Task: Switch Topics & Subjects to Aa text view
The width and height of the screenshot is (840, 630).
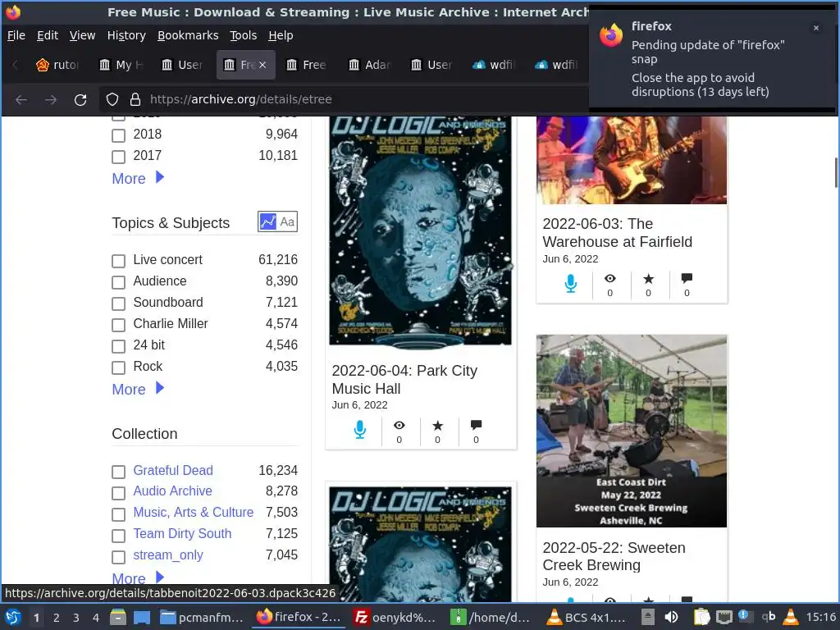Action: 287,221
